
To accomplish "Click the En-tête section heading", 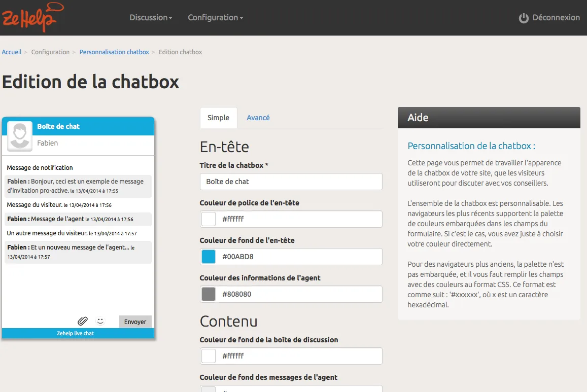I will [x=224, y=147].
